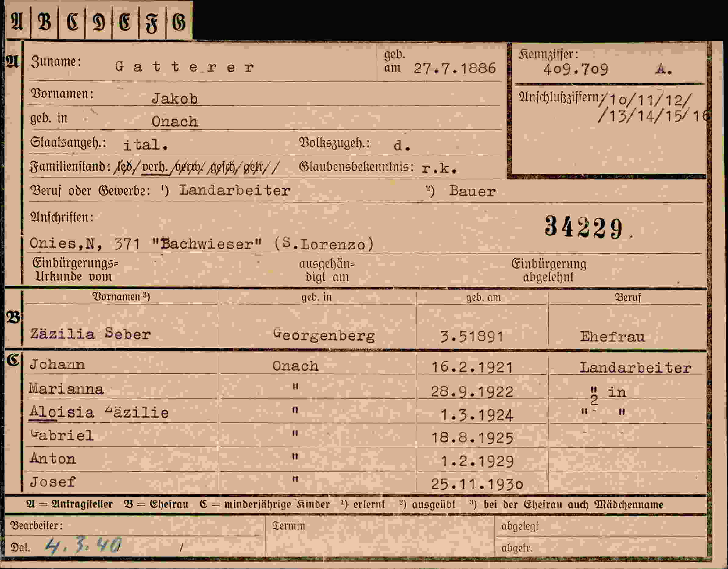This screenshot has height=569, width=728.
Task: Click Marianna's birth date 28.9.1922
Action: tap(472, 392)
